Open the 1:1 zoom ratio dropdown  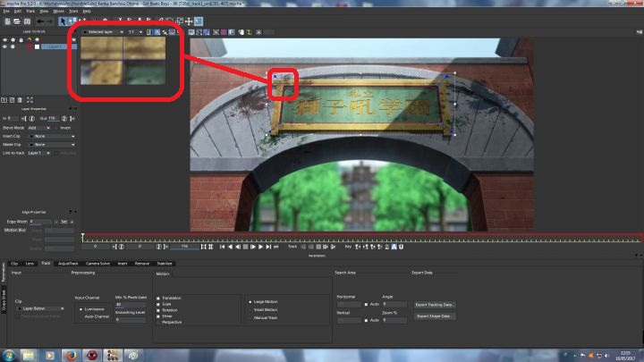click(x=135, y=32)
